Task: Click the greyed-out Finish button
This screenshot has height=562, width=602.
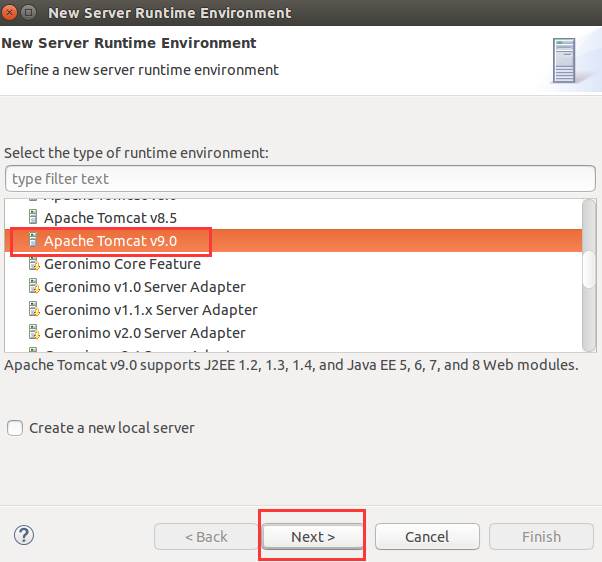Action: click(541, 537)
